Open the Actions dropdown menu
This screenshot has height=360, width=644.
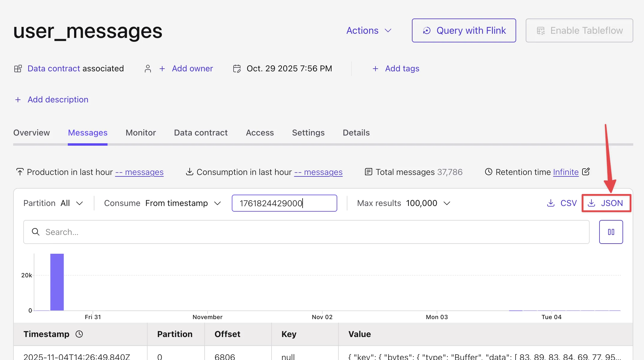tap(369, 30)
